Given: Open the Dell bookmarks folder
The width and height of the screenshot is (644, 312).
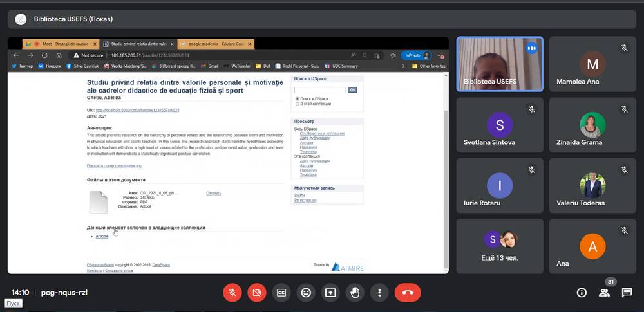Looking at the screenshot, I should coord(263,66).
